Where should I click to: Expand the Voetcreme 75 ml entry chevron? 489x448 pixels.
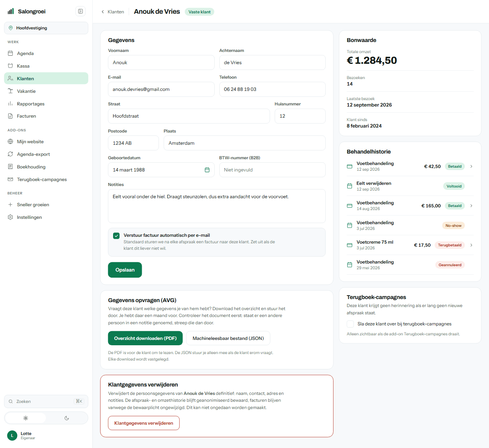point(471,245)
